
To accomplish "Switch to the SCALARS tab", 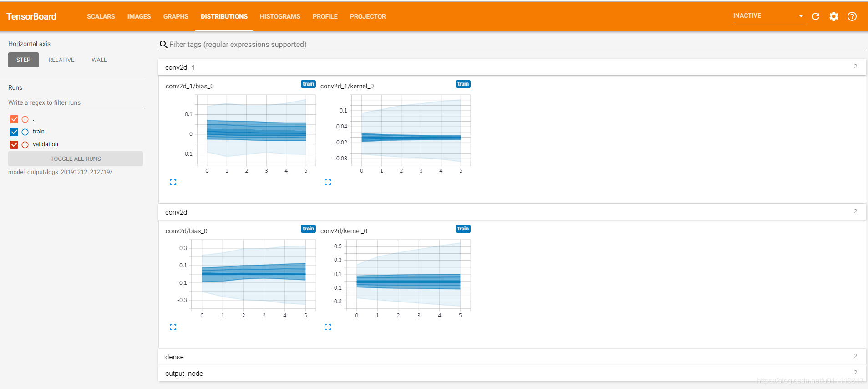I will (101, 16).
